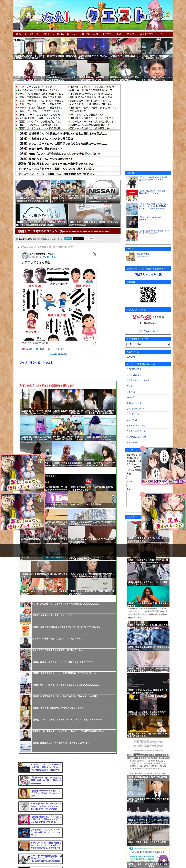Open まとめサイト速報+ in the nav bar
186x868 pixels.
coord(112,34)
